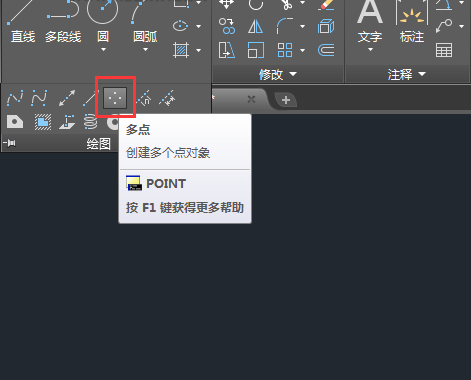Click the Explode tool icon
The image size is (471, 380).
click(326, 26)
